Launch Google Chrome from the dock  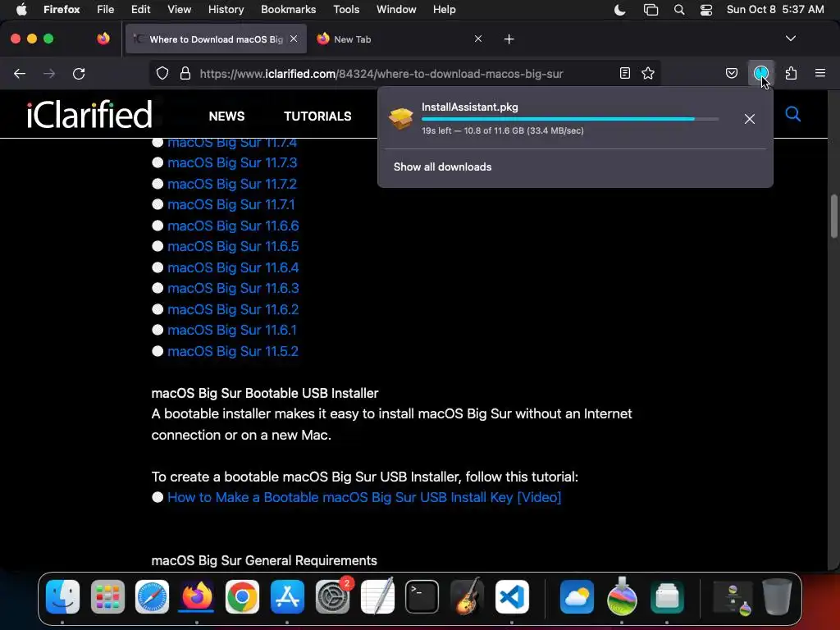tap(242, 596)
